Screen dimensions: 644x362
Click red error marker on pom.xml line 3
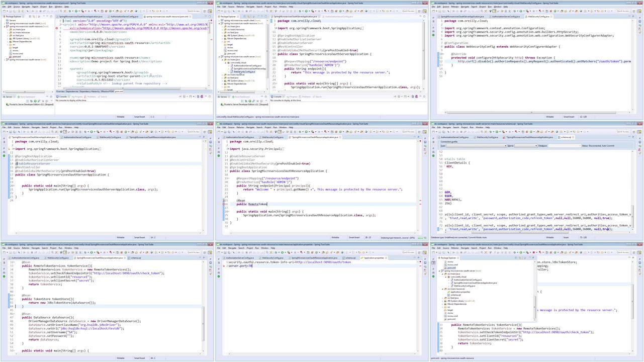(x=57, y=28)
